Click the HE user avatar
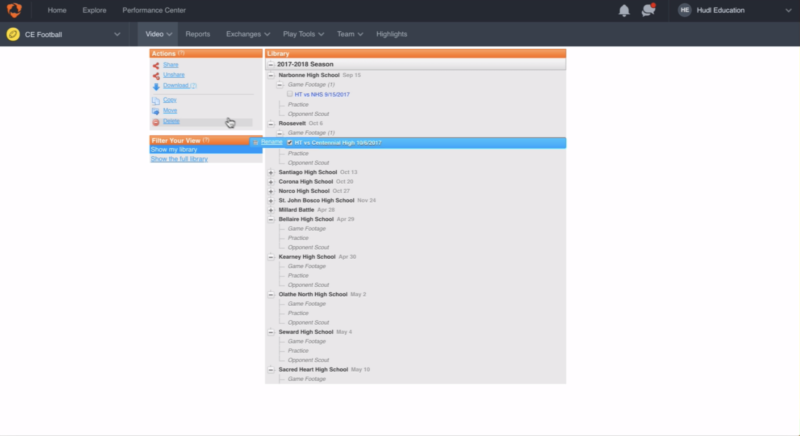This screenshot has width=800, height=436. (x=684, y=10)
